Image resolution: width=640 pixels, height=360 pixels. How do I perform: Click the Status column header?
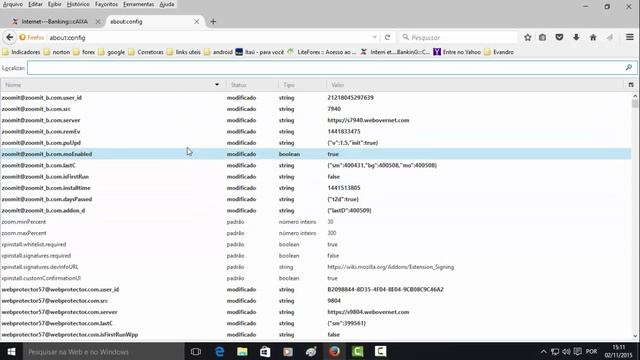point(252,85)
